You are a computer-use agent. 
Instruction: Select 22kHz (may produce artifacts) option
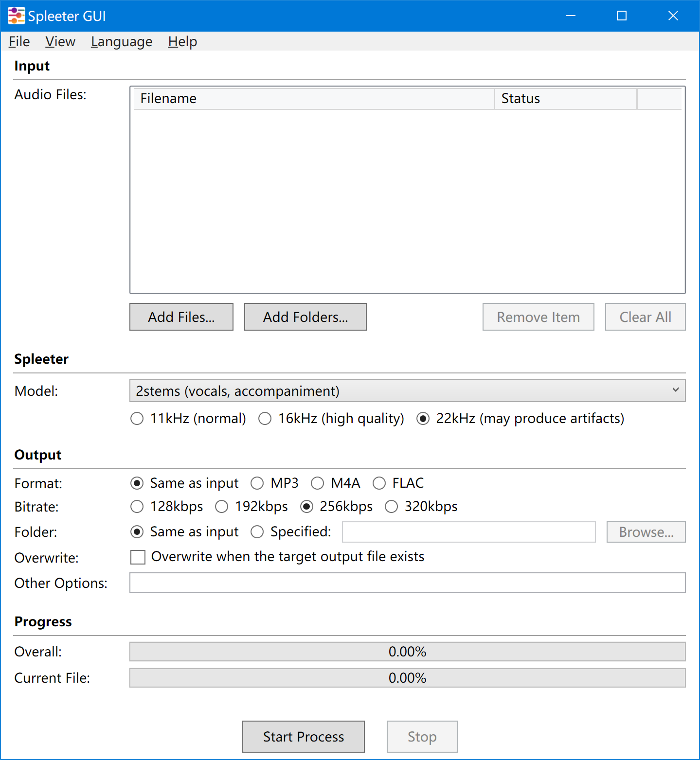coord(521,419)
